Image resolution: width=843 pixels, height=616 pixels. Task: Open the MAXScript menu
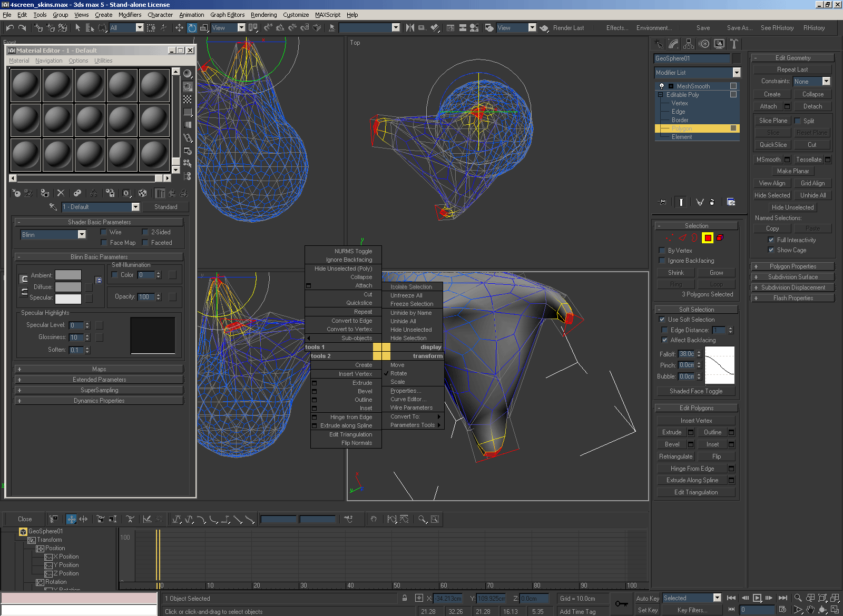coord(328,15)
